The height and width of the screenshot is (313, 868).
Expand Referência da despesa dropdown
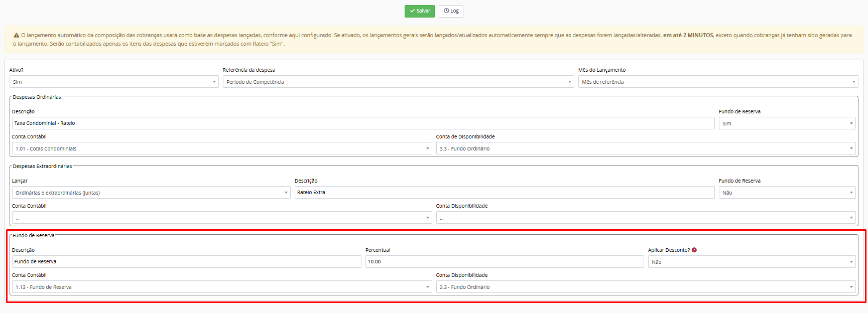[x=398, y=82]
